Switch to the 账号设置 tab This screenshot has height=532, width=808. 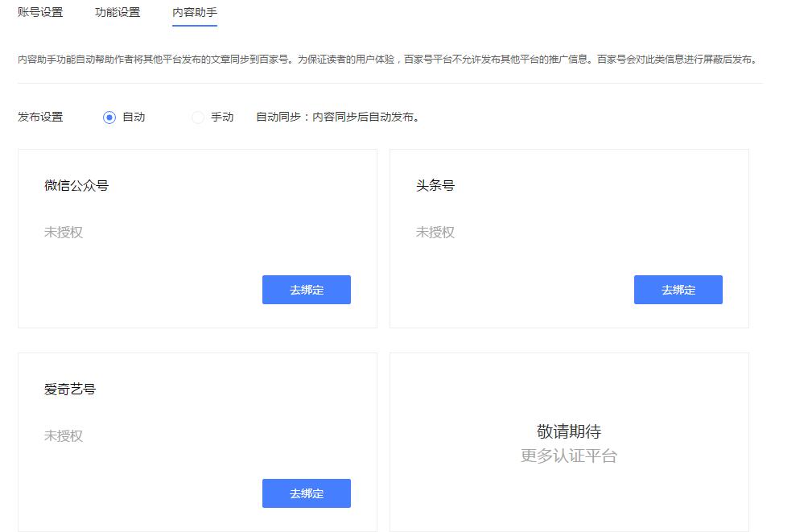pyautogui.click(x=39, y=13)
